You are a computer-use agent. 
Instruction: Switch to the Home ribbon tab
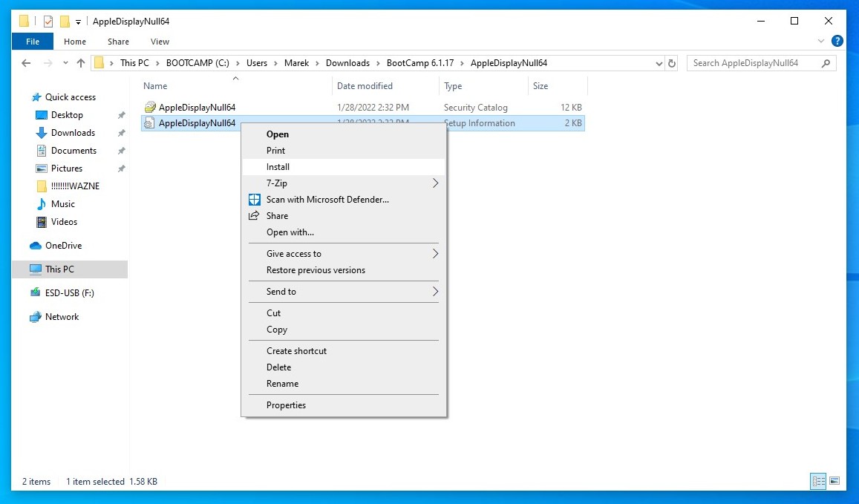pyautogui.click(x=74, y=42)
